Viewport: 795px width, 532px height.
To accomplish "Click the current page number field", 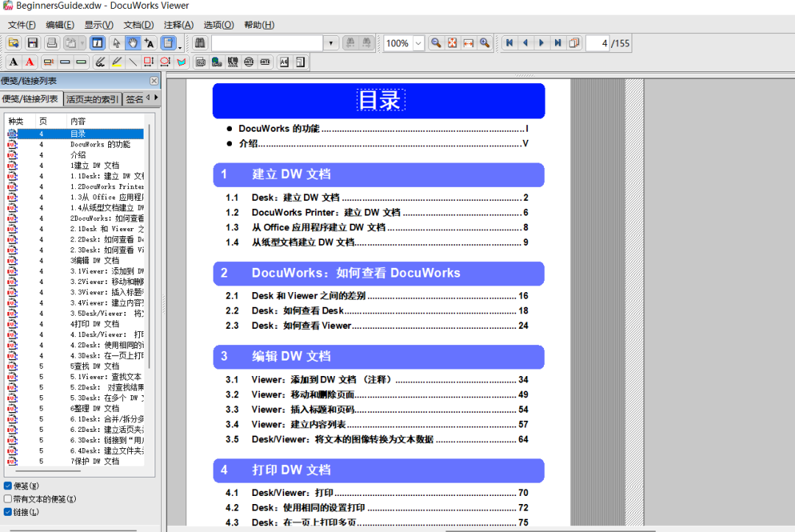I will coord(598,43).
